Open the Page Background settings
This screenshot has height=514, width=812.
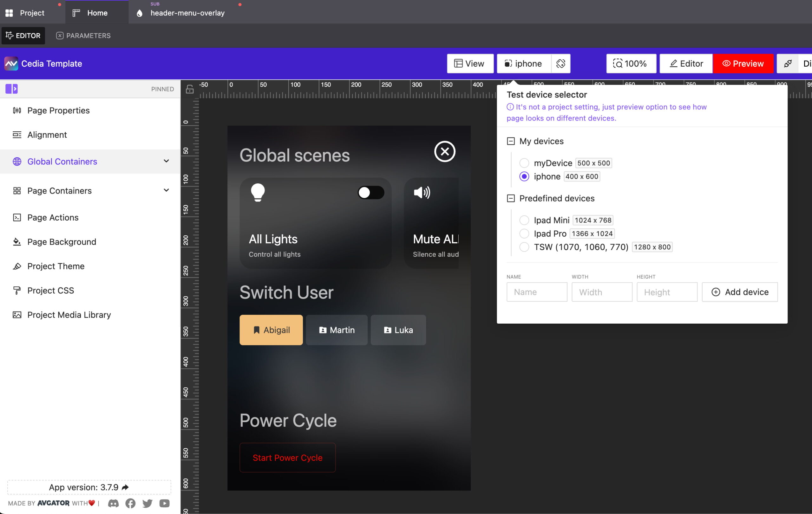click(x=61, y=242)
